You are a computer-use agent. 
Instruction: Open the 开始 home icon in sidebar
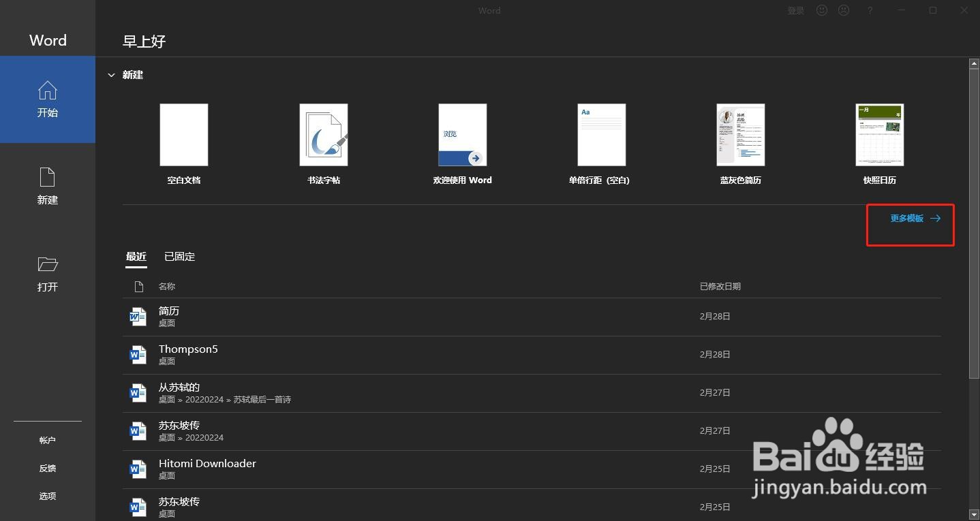pyautogui.click(x=48, y=90)
